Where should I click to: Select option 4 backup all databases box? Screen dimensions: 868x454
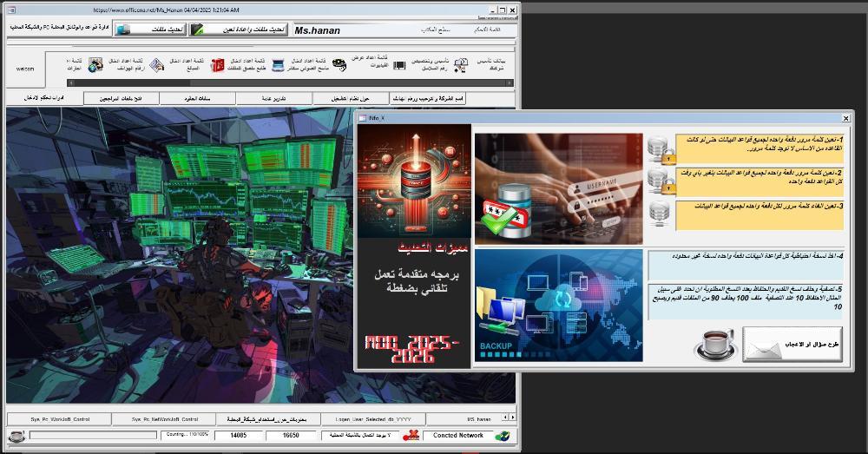pos(746,266)
